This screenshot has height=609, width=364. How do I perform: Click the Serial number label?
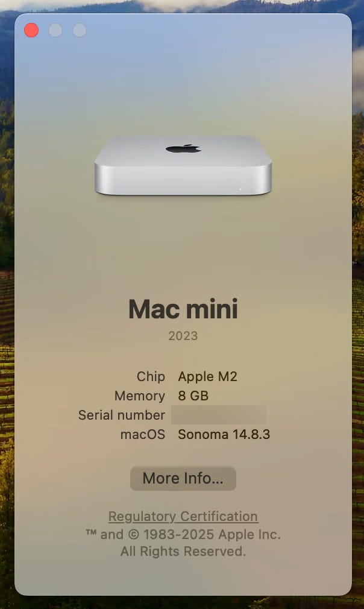[122, 415]
